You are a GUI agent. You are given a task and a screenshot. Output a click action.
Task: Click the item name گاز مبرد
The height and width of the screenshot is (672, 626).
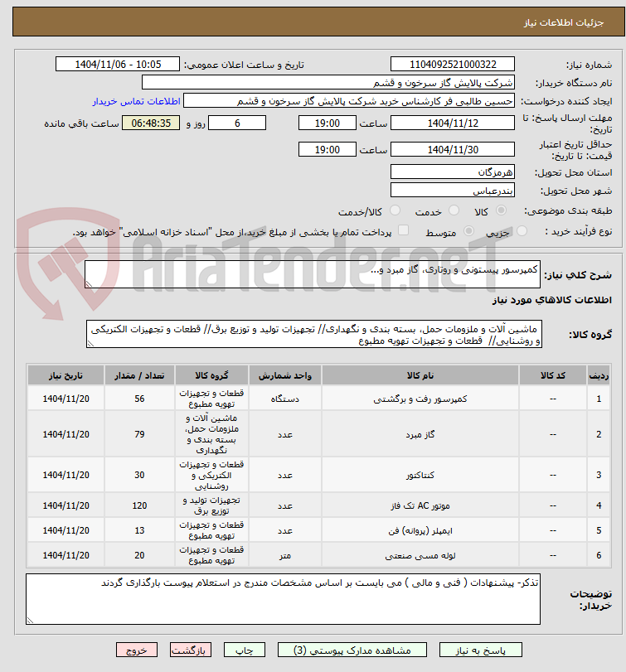[420, 434]
